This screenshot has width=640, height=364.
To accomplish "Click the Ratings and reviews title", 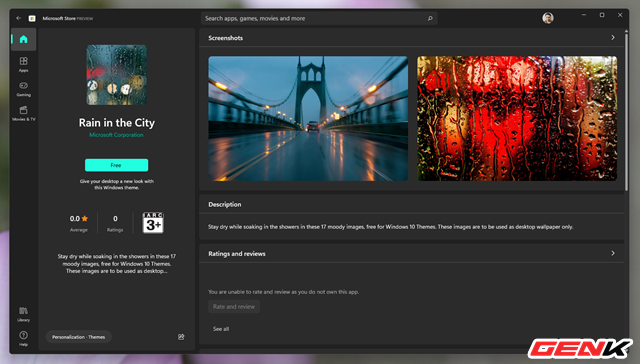I will 237,254.
